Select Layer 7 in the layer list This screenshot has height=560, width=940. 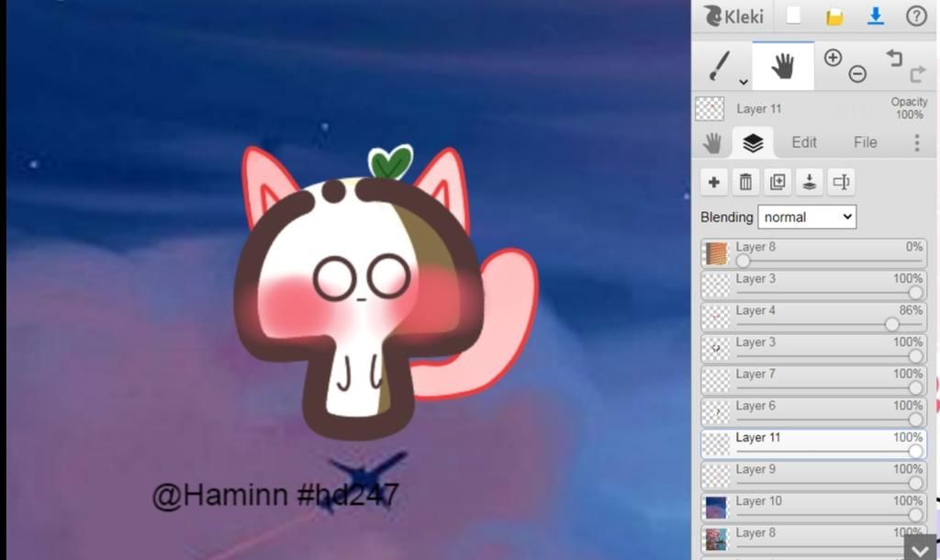pyautogui.click(x=813, y=380)
